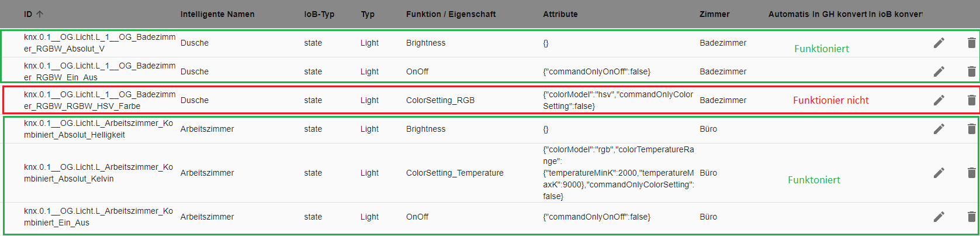Delete the Arbeitszimmer Absolut_Helligkeit row

pyautogui.click(x=971, y=129)
